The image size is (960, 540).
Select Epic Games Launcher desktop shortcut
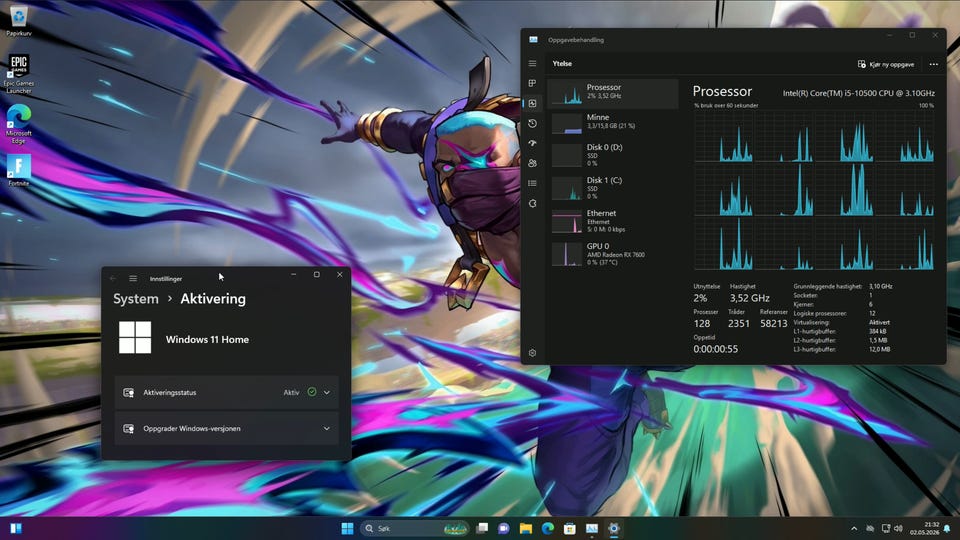pos(19,74)
